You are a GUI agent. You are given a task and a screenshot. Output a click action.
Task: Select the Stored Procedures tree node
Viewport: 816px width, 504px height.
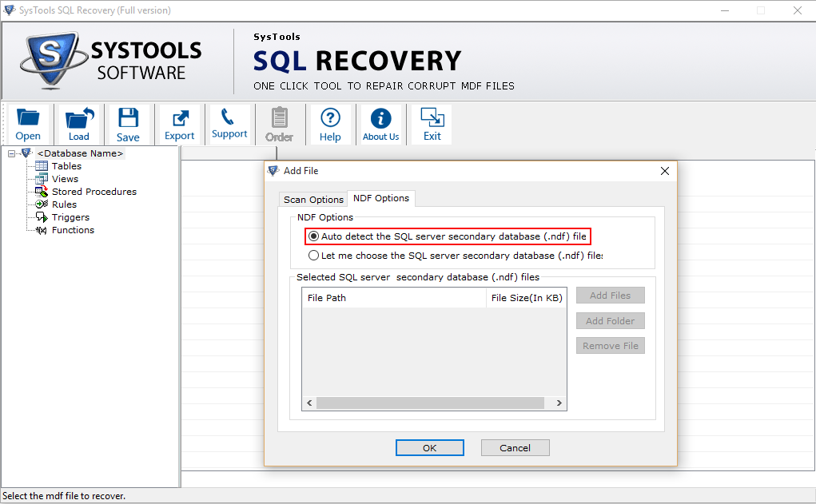click(94, 192)
